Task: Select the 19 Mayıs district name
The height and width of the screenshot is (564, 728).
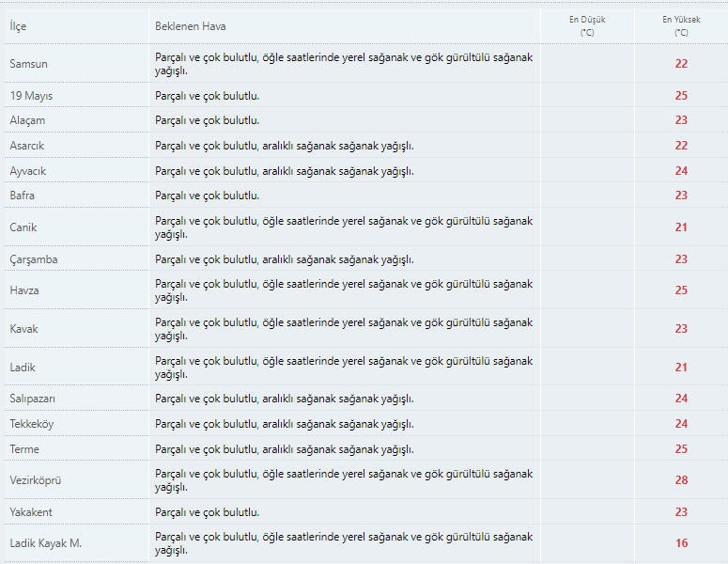Action: click(x=31, y=96)
